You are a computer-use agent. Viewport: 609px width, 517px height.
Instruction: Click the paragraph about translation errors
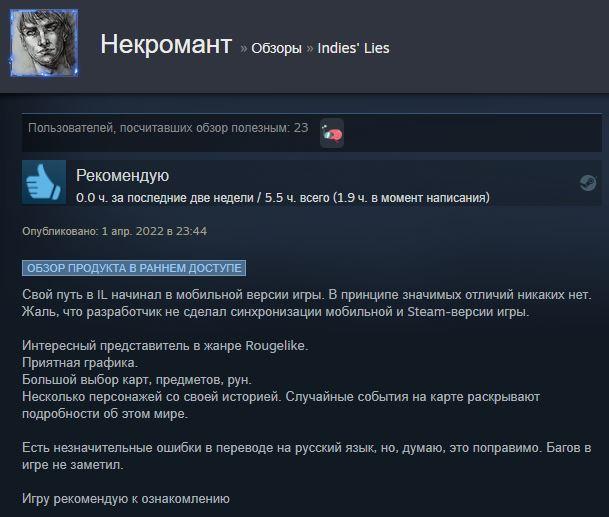tap(306, 456)
